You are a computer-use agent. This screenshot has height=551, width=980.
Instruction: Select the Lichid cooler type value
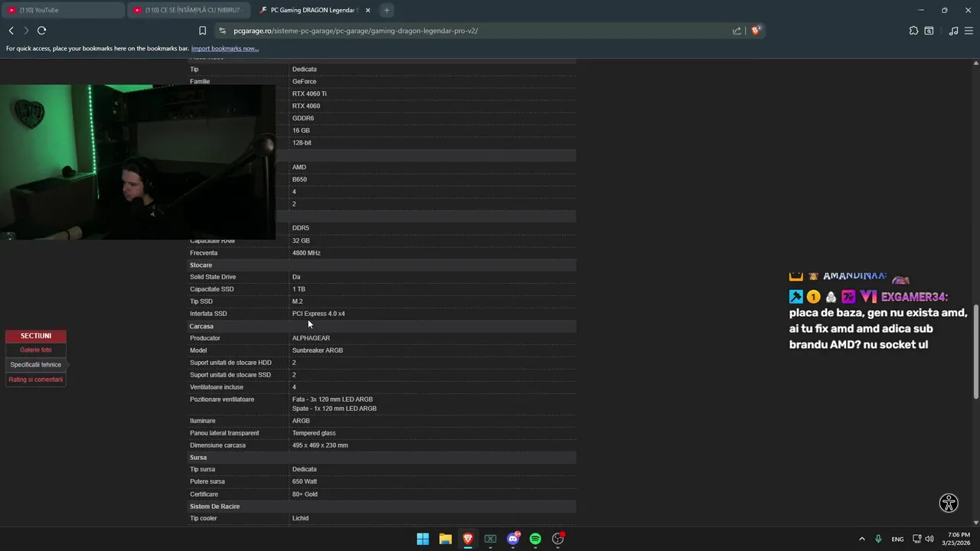pyautogui.click(x=300, y=518)
